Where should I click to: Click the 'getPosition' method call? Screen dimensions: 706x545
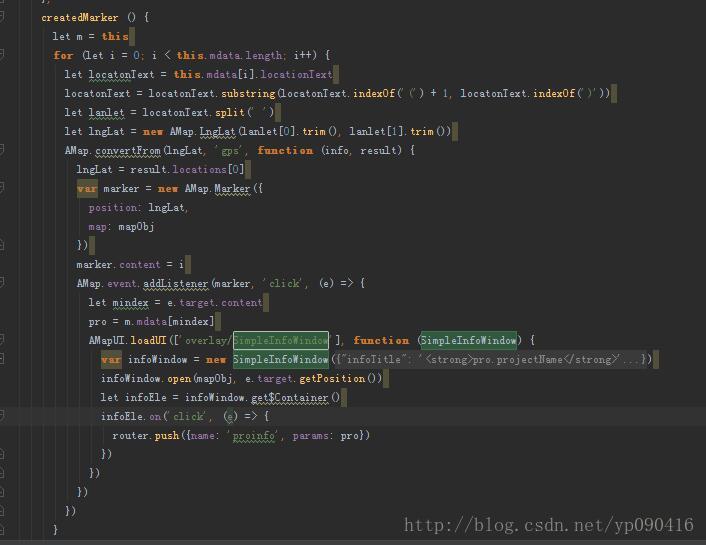[332, 379]
